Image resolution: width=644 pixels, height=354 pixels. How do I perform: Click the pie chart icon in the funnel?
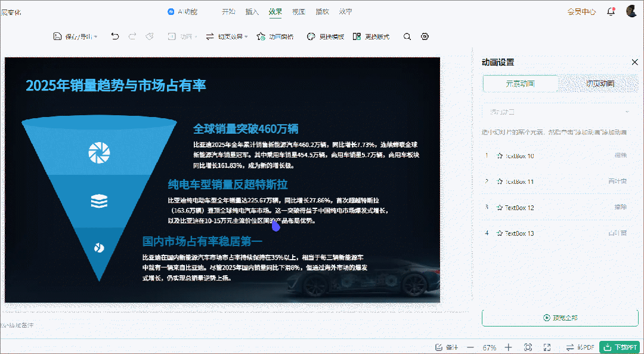point(99,248)
